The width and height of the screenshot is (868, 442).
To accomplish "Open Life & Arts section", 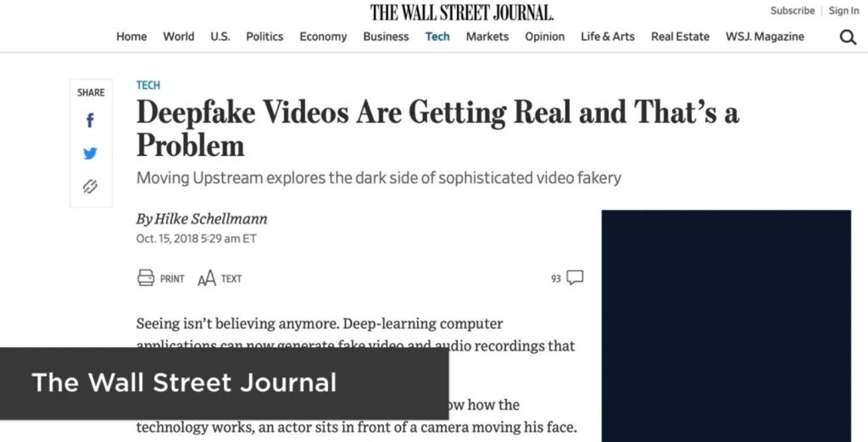I will (607, 36).
